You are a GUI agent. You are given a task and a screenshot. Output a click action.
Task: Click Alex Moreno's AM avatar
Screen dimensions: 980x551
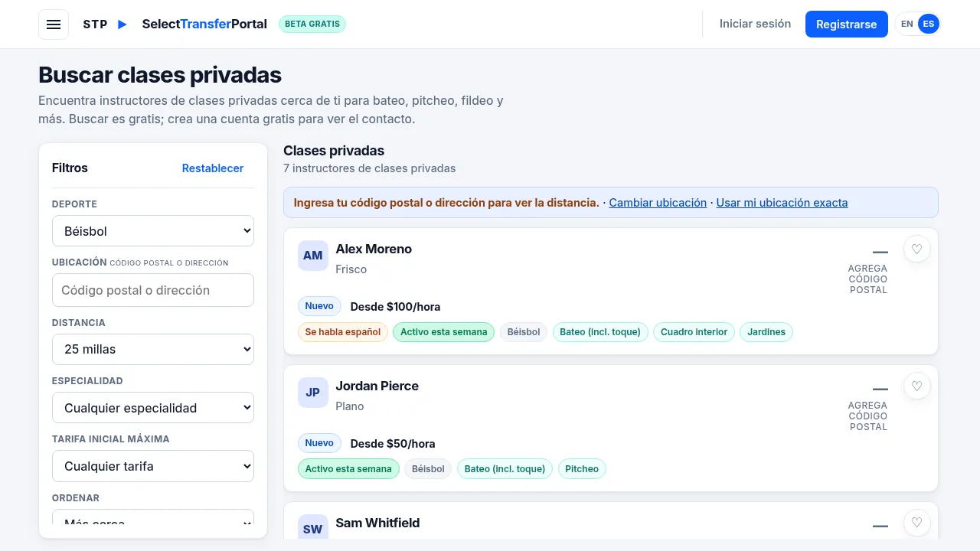click(313, 256)
